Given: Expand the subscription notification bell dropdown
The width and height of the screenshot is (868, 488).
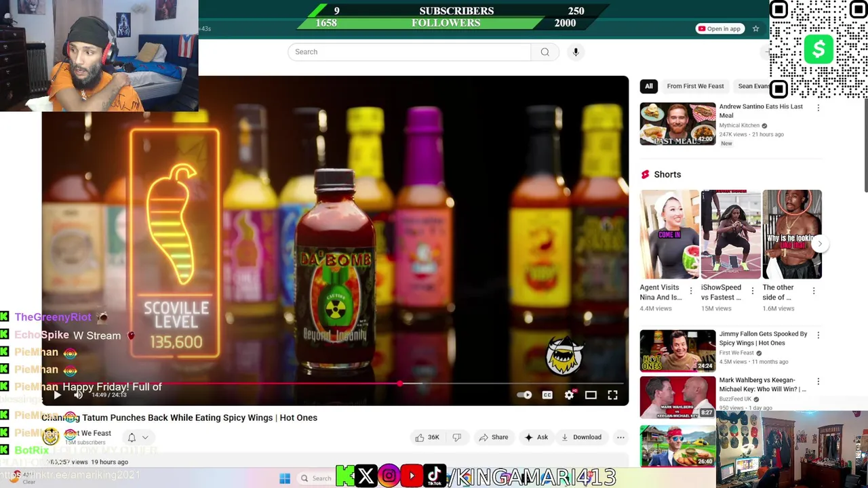Looking at the screenshot, I should pyautogui.click(x=138, y=438).
